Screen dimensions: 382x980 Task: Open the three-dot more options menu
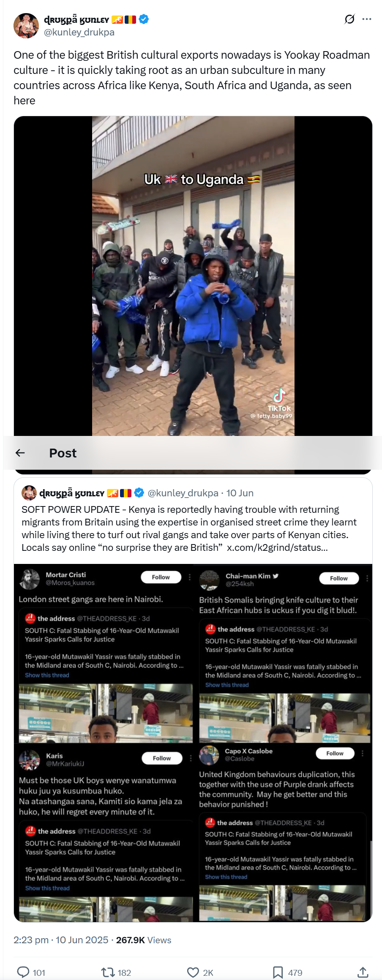tap(367, 19)
